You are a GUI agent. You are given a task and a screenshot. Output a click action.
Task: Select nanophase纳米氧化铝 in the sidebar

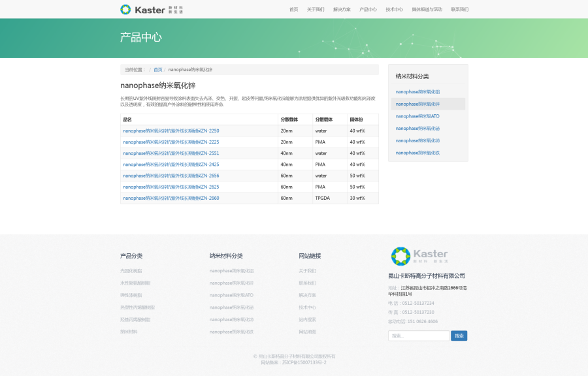pos(417,92)
